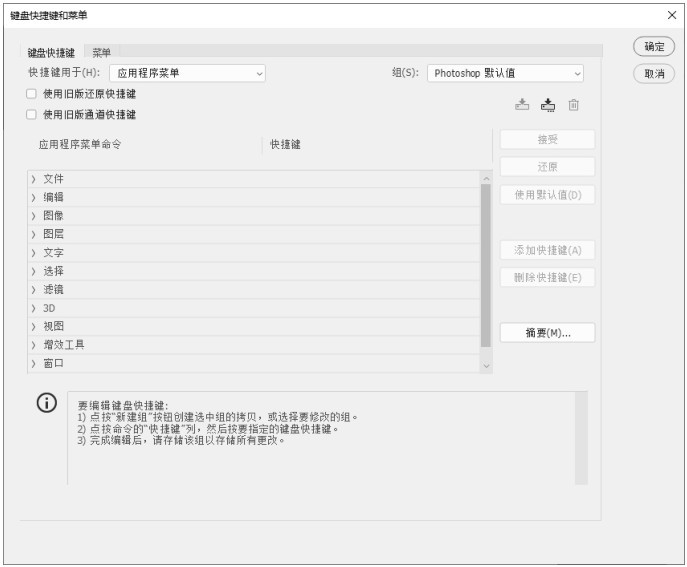Select the 窗口 row label
Image resolution: width=687 pixels, height=567 pixels.
[x=53, y=363]
